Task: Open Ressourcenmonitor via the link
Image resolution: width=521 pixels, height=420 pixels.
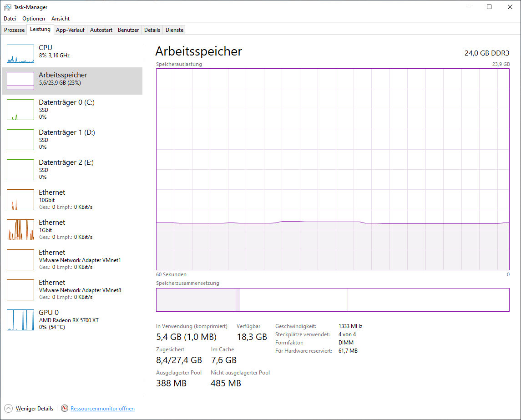Action: coord(102,408)
